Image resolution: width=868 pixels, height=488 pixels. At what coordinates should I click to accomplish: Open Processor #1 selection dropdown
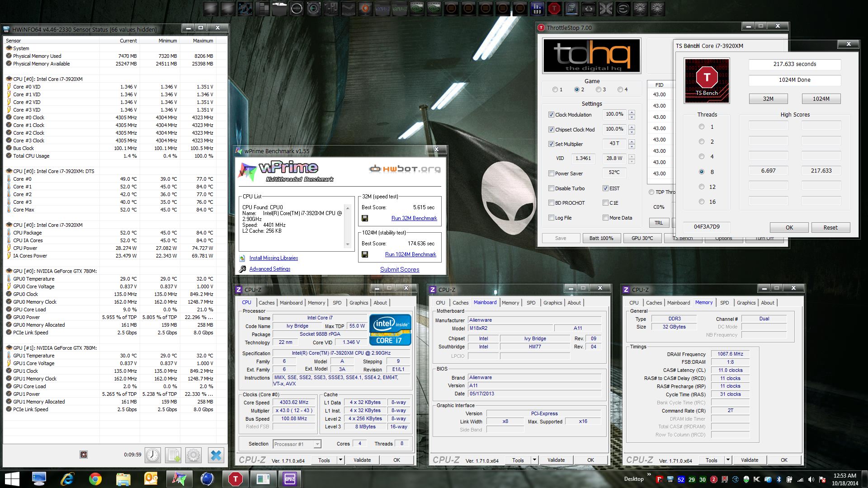coord(297,444)
